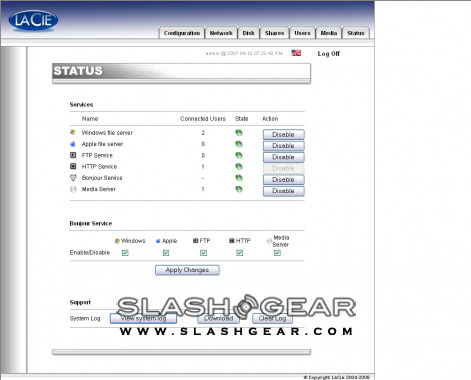The height and width of the screenshot is (380, 471).
Task: Switch to the Shares tab
Action: tap(274, 33)
